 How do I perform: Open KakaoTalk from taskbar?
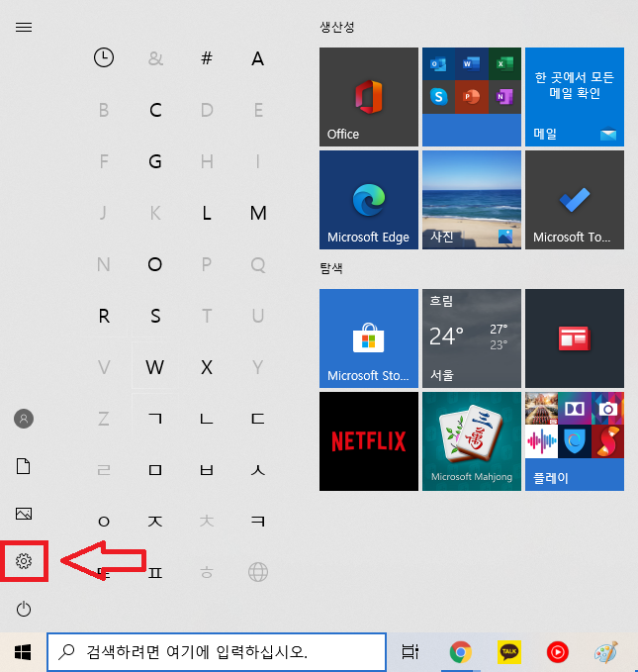(x=509, y=652)
